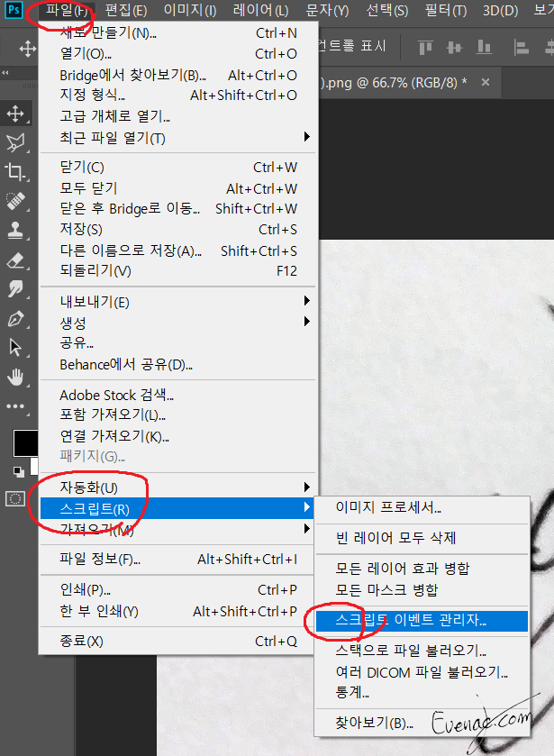This screenshot has height=756, width=554.
Task: Open the 이미지(I) menu
Action: [190, 10]
